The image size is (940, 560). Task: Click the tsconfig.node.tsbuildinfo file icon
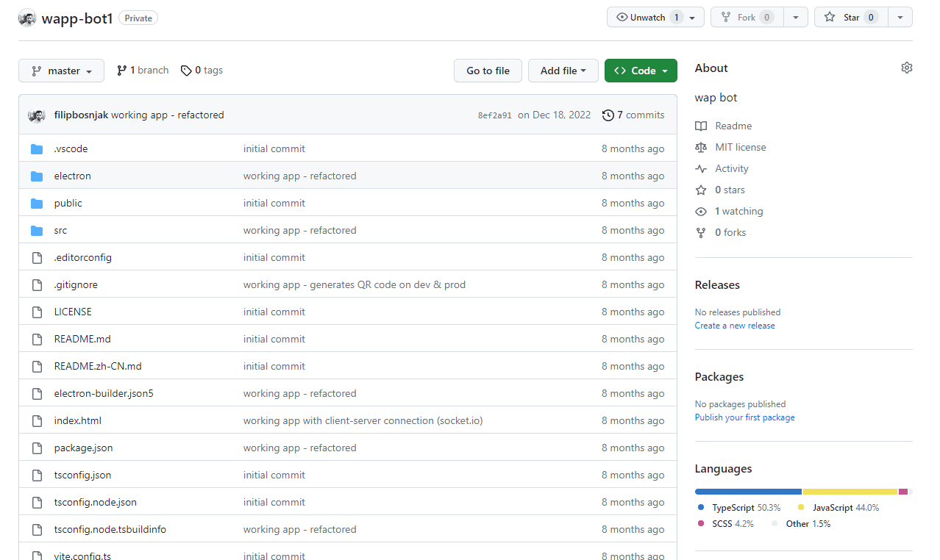(x=37, y=529)
